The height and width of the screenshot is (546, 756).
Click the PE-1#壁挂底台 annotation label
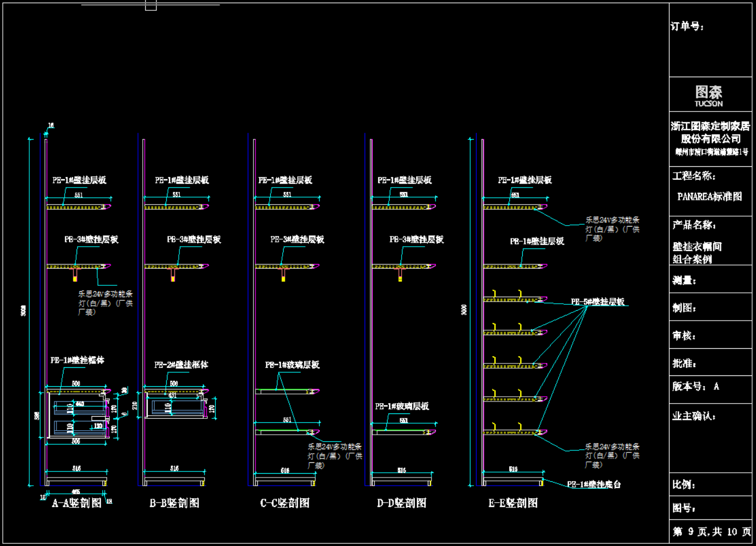point(593,484)
